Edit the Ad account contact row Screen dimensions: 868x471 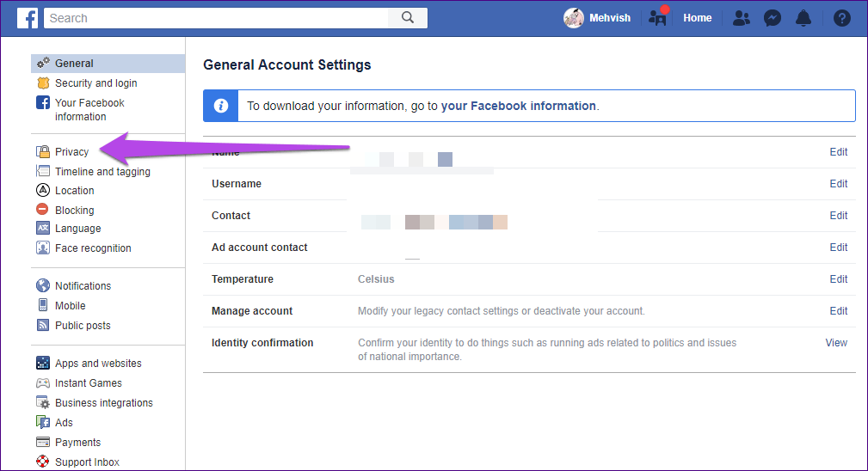838,248
